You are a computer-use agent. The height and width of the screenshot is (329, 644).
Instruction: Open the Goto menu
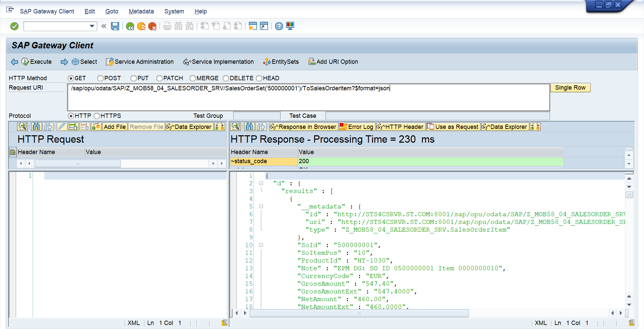111,11
